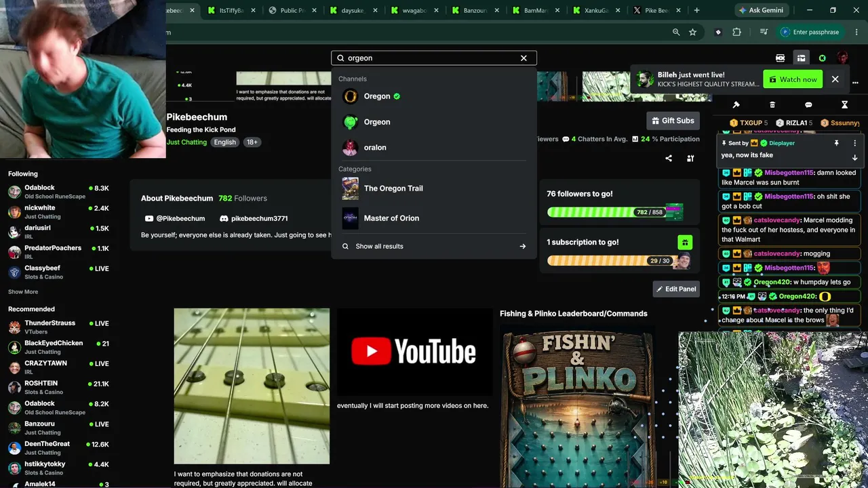Viewport: 868px width, 488px height.
Task: Open the channel moderation tools icon
Action: tap(690, 159)
